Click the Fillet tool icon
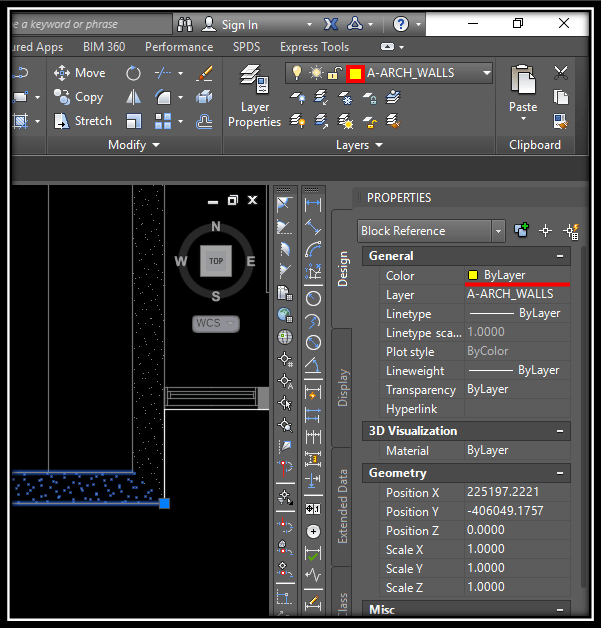Image resolution: width=601 pixels, height=628 pixels. coord(163,97)
